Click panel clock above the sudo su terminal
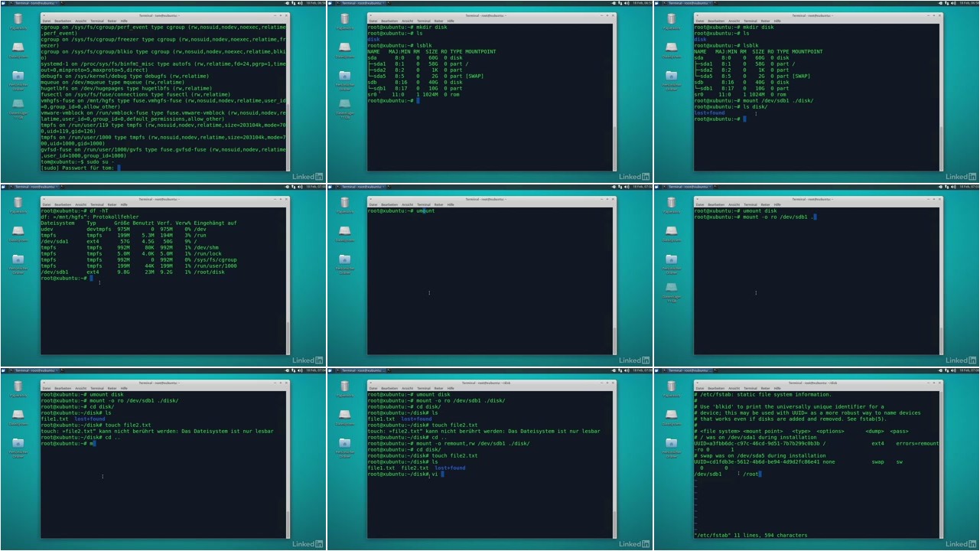This screenshot has width=980, height=551. pyautogui.click(x=314, y=3)
